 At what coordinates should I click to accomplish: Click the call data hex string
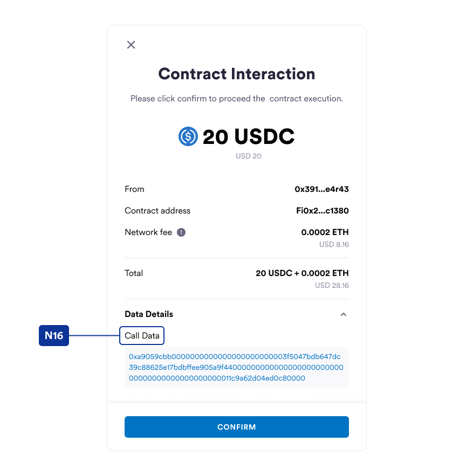point(236,367)
